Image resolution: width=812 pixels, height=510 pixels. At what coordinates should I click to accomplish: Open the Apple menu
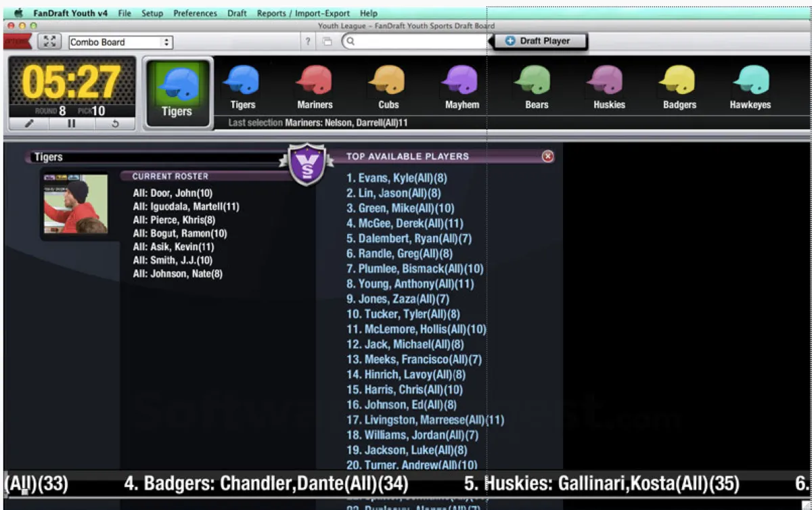(18, 13)
